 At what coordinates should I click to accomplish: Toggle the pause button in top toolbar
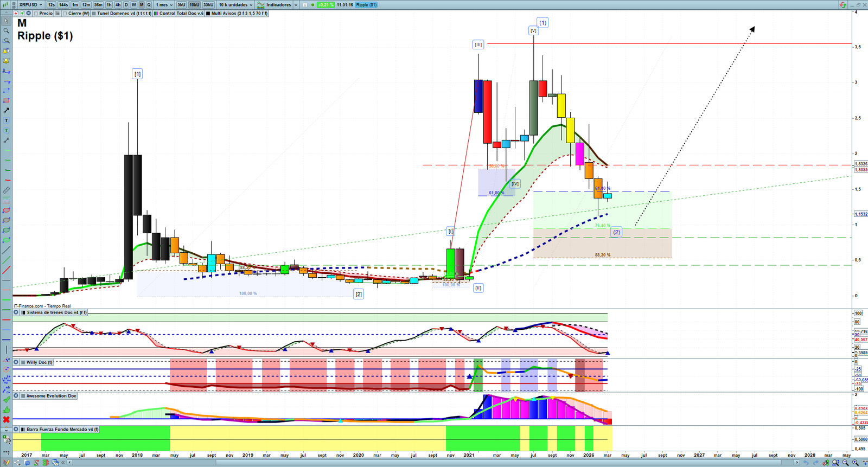(305, 5)
